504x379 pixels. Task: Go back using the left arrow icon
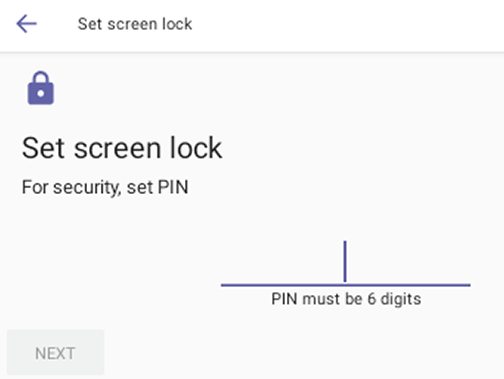(26, 24)
